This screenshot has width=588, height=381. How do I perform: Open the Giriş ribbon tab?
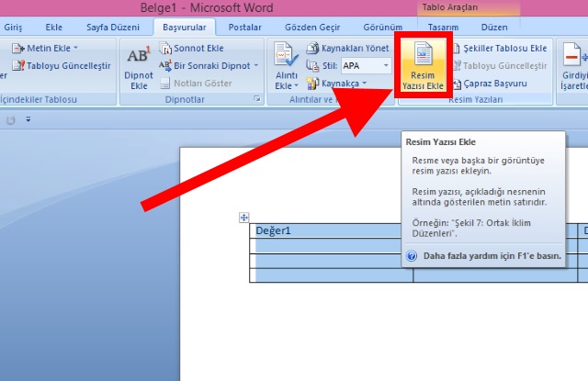[x=13, y=28]
